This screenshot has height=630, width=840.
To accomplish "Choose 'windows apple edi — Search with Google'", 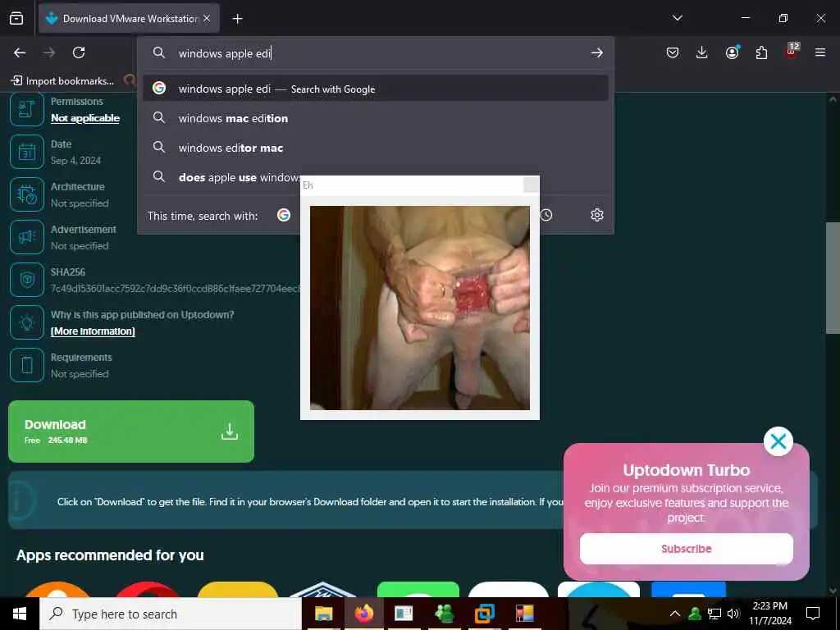I will click(376, 89).
